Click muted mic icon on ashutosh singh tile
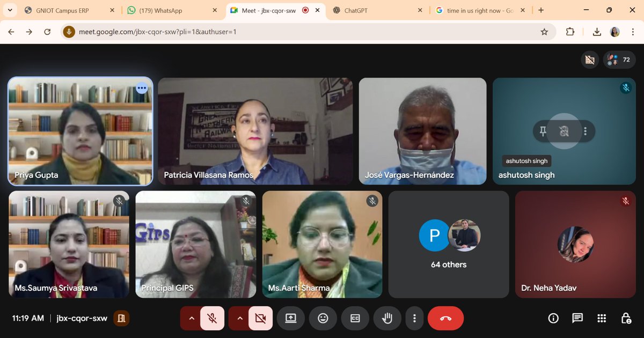This screenshot has width=644, height=338. click(626, 88)
